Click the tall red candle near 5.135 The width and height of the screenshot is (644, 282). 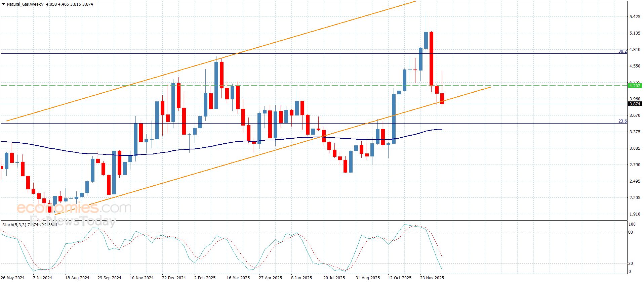(431, 59)
